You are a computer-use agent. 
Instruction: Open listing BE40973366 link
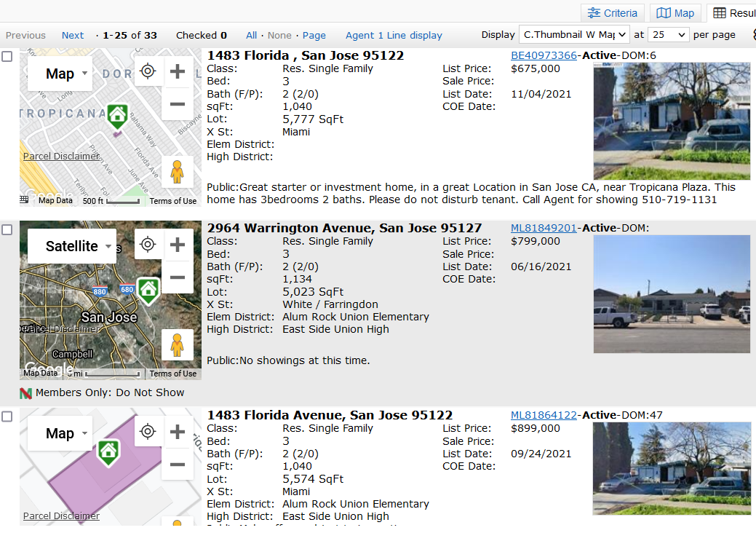tap(544, 55)
